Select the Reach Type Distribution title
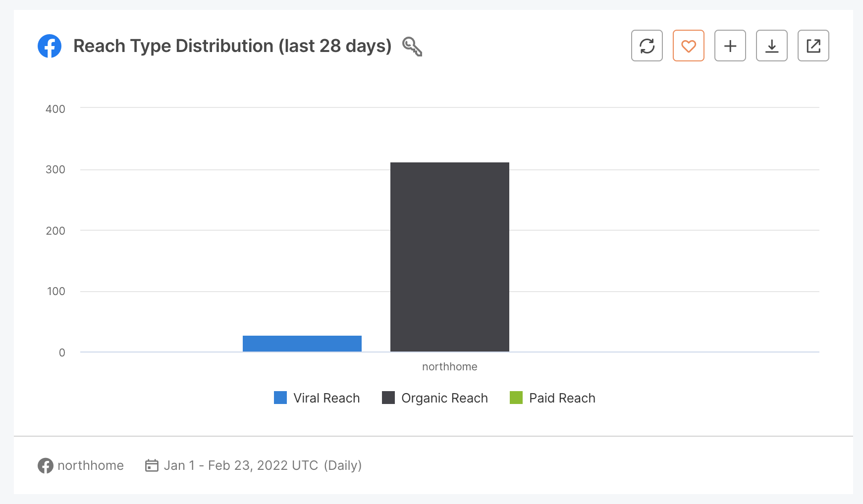This screenshot has height=504, width=863. 232,46
